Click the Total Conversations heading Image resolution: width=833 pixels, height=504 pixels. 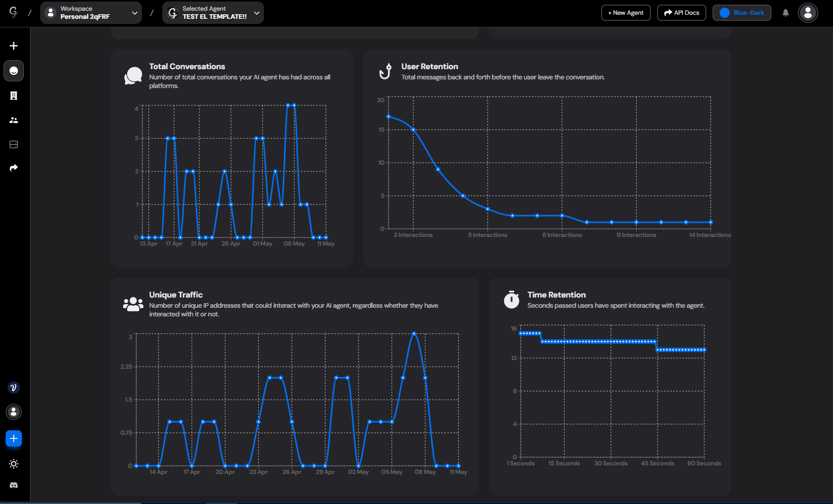tap(187, 67)
